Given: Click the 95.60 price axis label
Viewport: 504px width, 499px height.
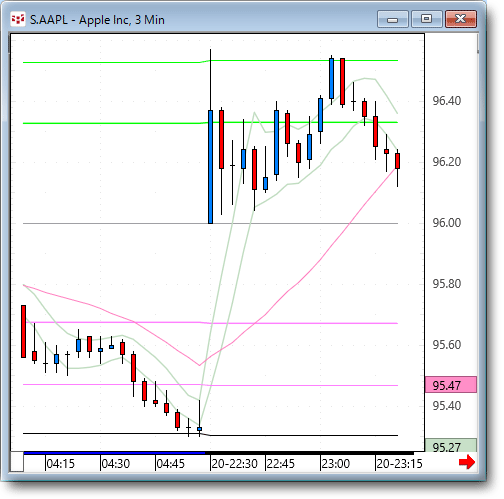Looking at the screenshot, I should point(447,345).
